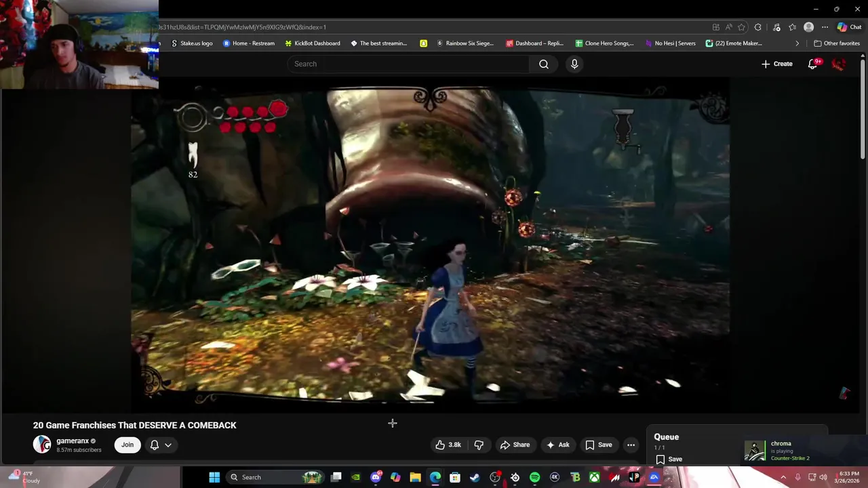The width and height of the screenshot is (868, 488).
Task: Dislike the video with thumbs down
Action: click(479, 445)
